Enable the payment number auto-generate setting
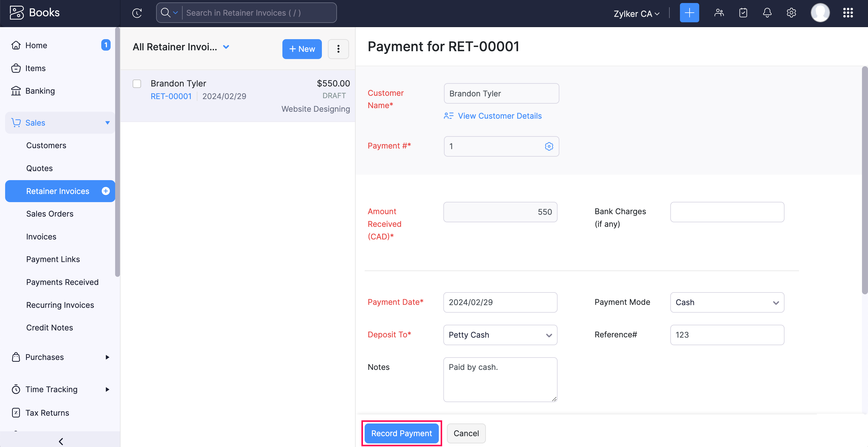The width and height of the screenshot is (868, 447). (x=549, y=146)
